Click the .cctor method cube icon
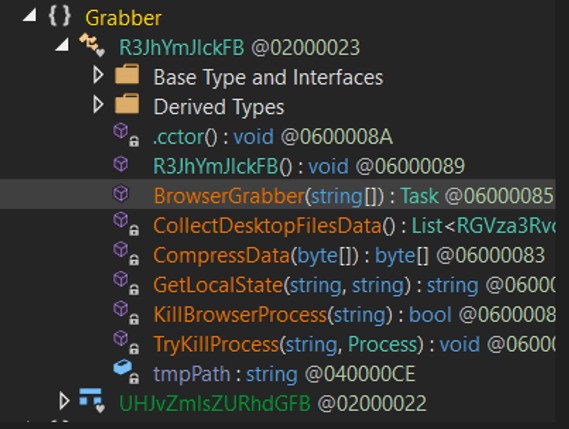 click(x=126, y=135)
